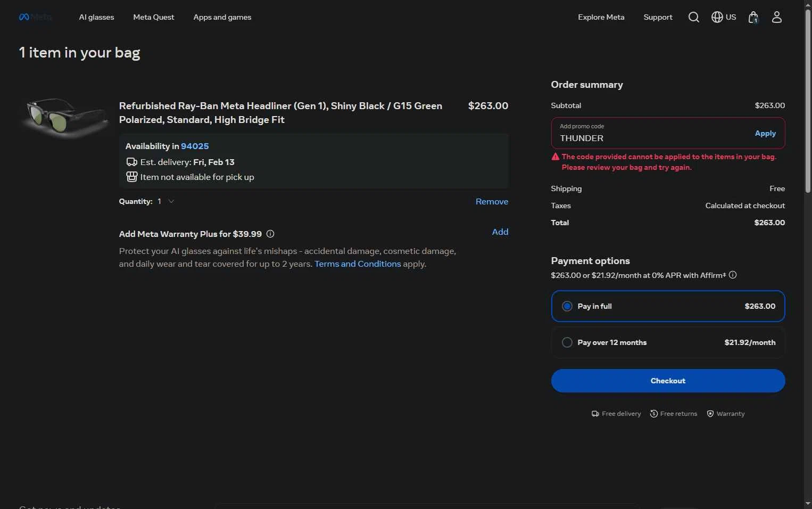Image resolution: width=812 pixels, height=509 pixels.
Task: Click the estimated delivery truck icon
Action: [x=131, y=162]
